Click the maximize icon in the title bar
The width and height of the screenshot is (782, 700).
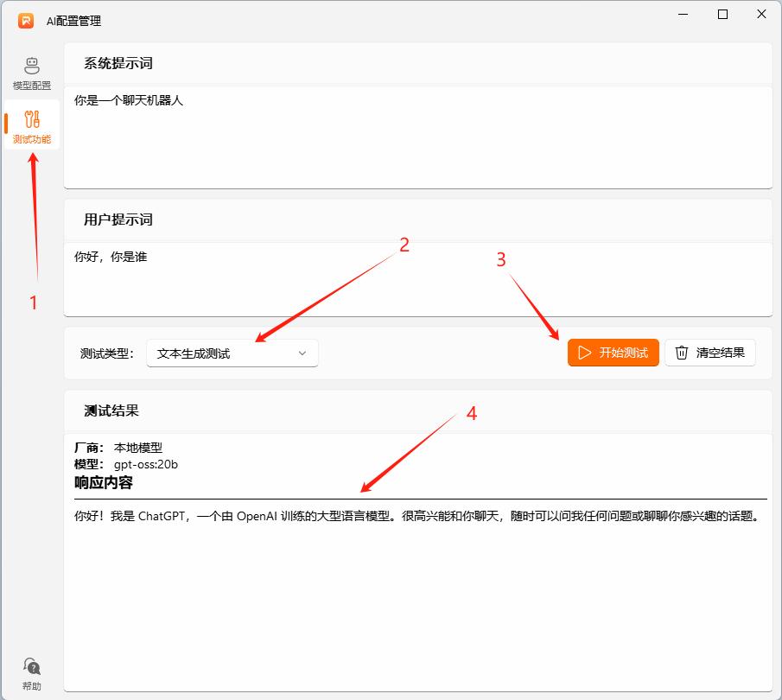(x=722, y=15)
